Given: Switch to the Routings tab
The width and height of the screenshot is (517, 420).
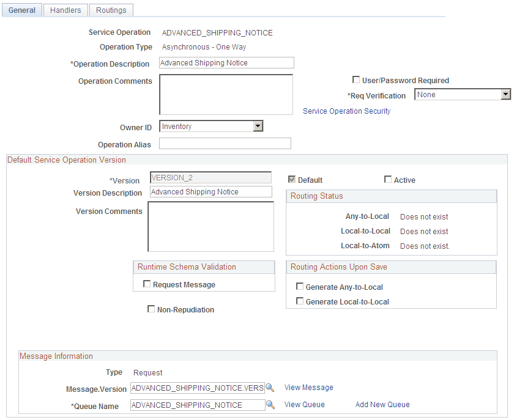Looking at the screenshot, I should (x=111, y=10).
